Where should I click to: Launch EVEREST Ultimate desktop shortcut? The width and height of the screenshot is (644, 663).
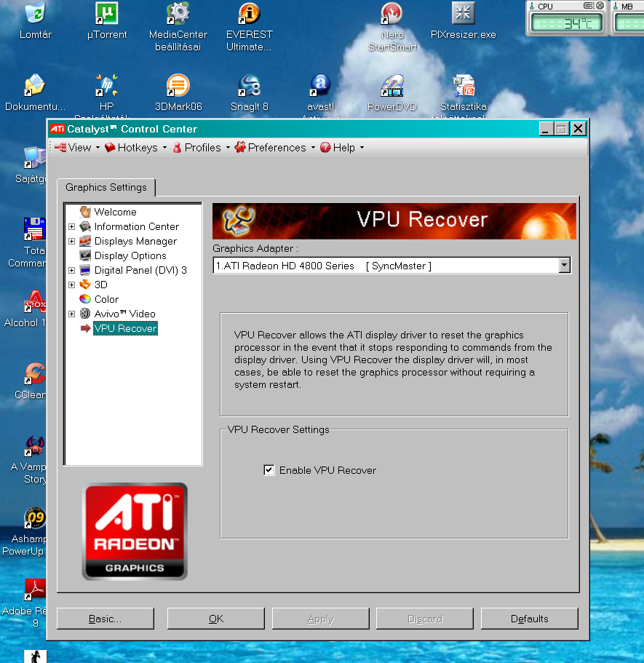pyautogui.click(x=250, y=12)
